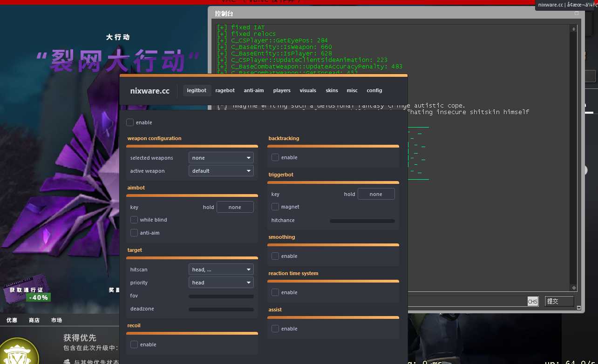Enable the main legitbot checkbox
The image size is (598, 364).
point(130,122)
